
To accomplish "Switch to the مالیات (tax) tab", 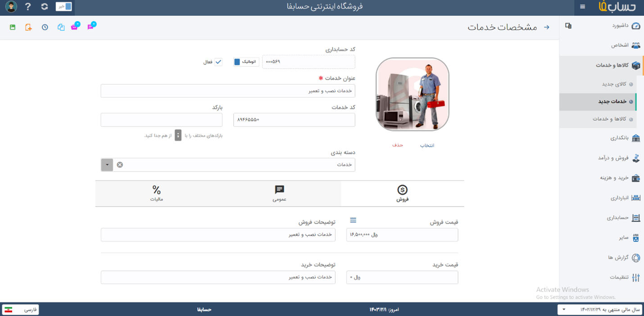I will 156,193.
